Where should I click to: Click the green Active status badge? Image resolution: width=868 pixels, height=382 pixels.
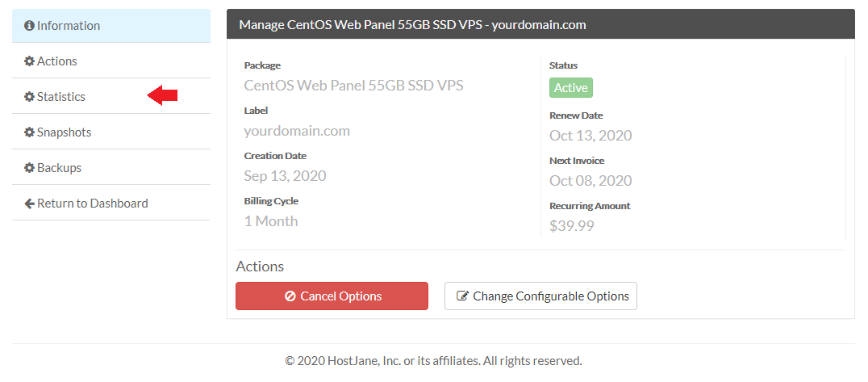coord(570,87)
